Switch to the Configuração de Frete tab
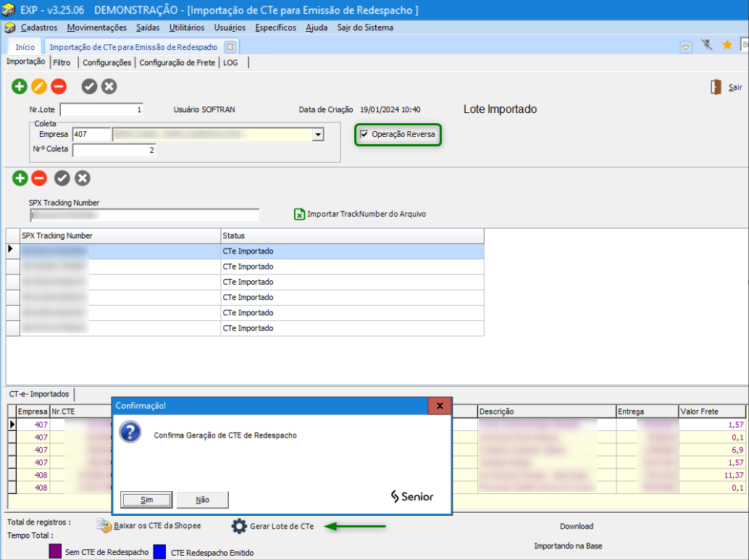 click(x=177, y=63)
